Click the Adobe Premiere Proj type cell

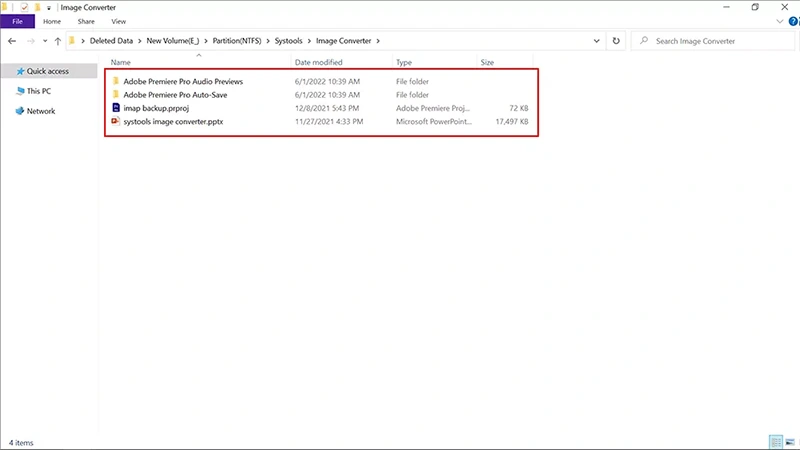click(433, 108)
